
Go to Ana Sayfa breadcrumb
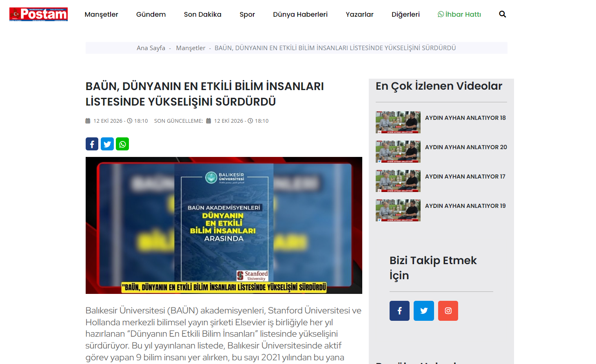[151, 48]
